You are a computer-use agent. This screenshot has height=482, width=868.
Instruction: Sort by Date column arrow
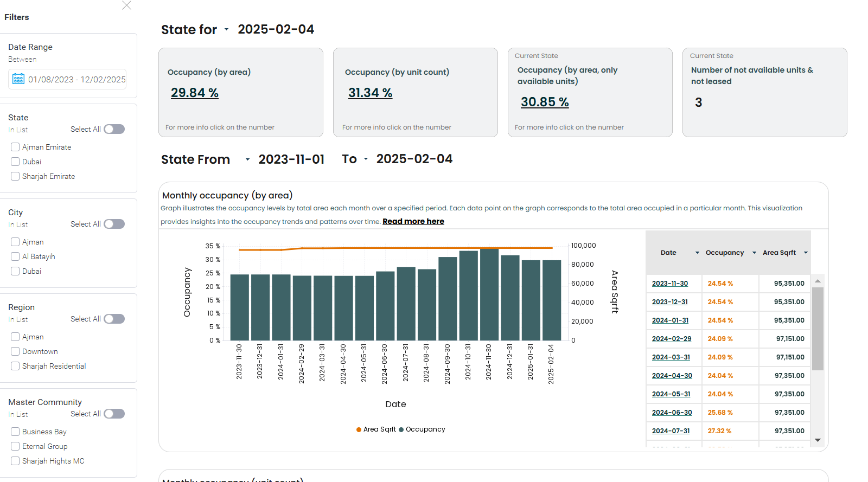(x=697, y=253)
